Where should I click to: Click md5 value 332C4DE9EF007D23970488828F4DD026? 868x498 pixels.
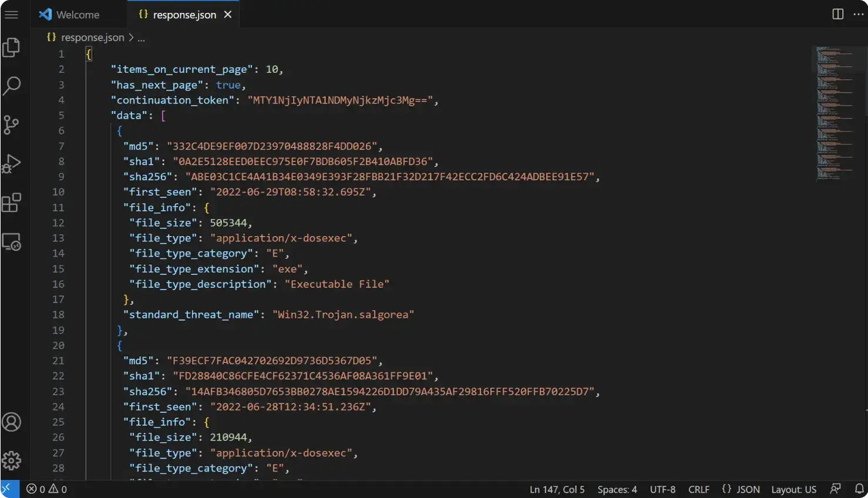pos(272,146)
